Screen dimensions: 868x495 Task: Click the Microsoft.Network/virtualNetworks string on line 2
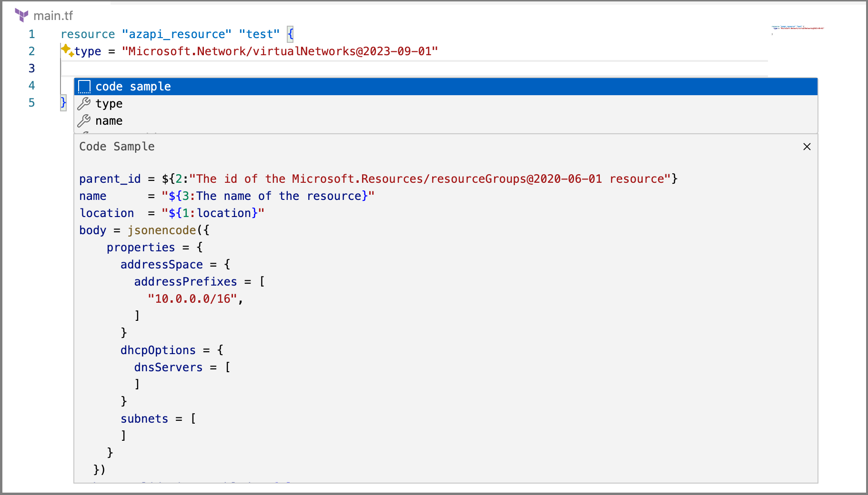tap(280, 51)
